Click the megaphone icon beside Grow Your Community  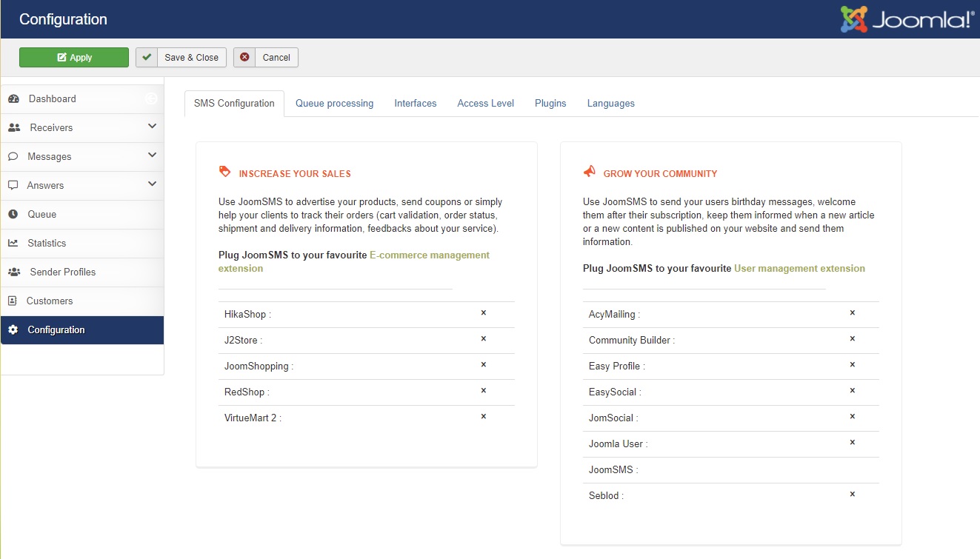(x=590, y=172)
